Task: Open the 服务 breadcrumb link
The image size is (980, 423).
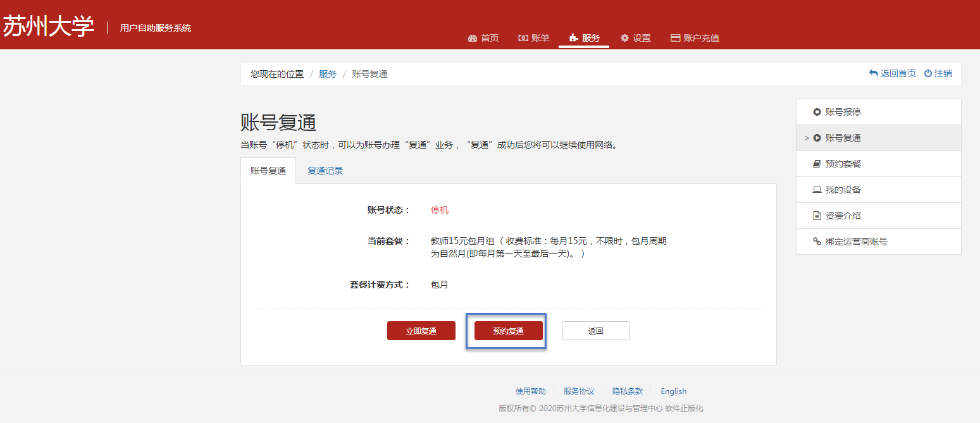Action: (x=328, y=74)
